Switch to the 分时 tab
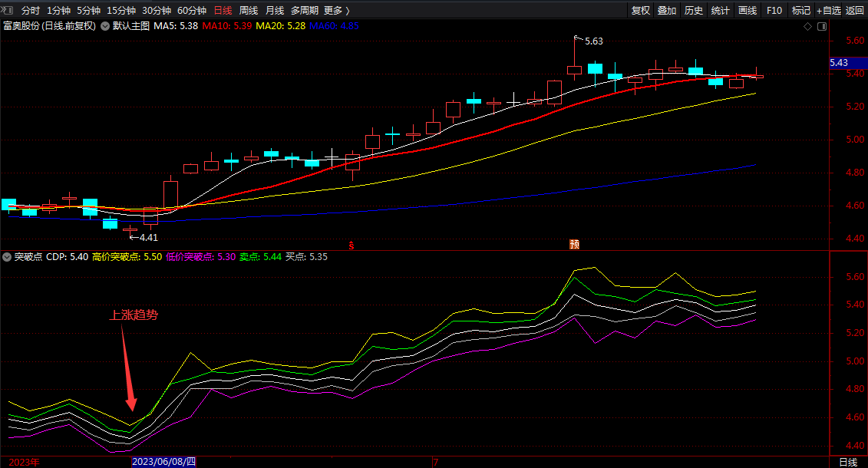Screen dimensions: 868x468 [31, 11]
